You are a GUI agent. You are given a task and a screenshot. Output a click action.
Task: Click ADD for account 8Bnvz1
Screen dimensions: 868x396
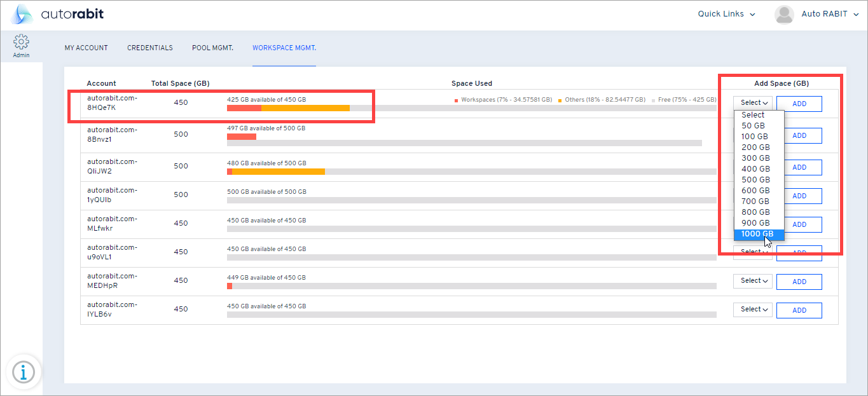point(799,135)
